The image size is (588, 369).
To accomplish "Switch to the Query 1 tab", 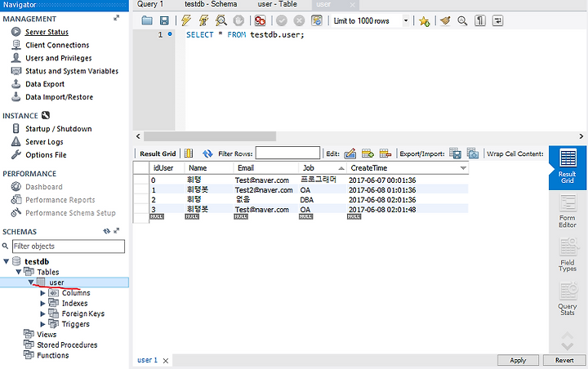I will tap(150, 4).
